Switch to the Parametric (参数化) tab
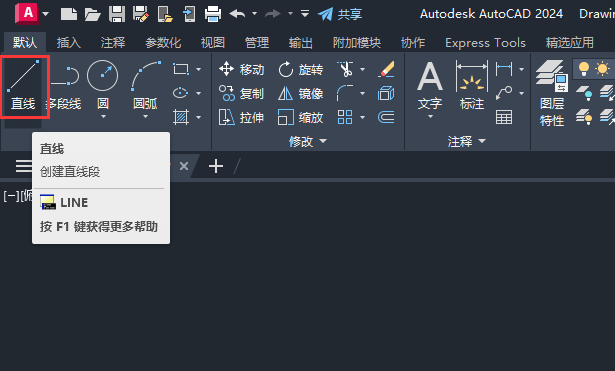 (163, 42)
